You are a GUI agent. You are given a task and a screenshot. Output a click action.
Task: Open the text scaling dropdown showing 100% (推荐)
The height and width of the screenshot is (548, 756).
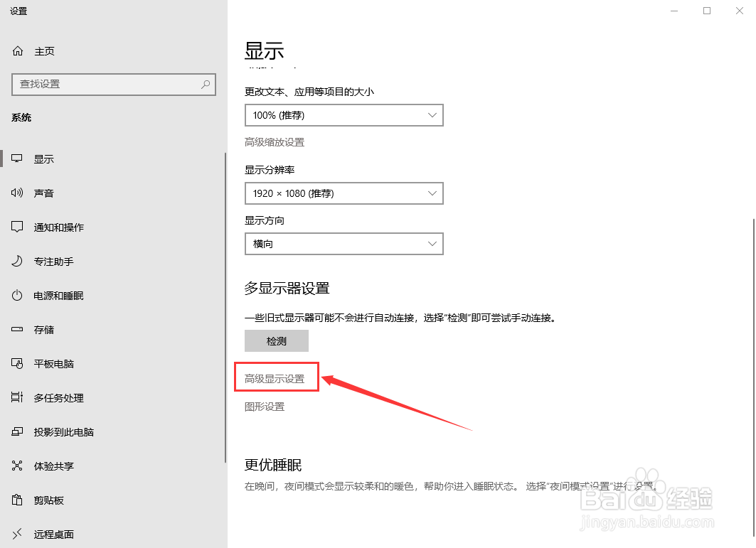tap(344, 114)
